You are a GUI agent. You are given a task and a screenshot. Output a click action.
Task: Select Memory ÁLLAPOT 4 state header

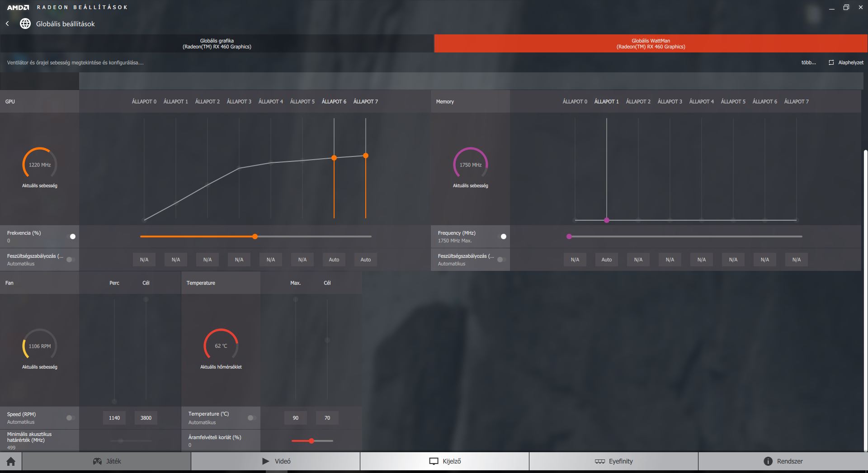[x=702, y=102]
